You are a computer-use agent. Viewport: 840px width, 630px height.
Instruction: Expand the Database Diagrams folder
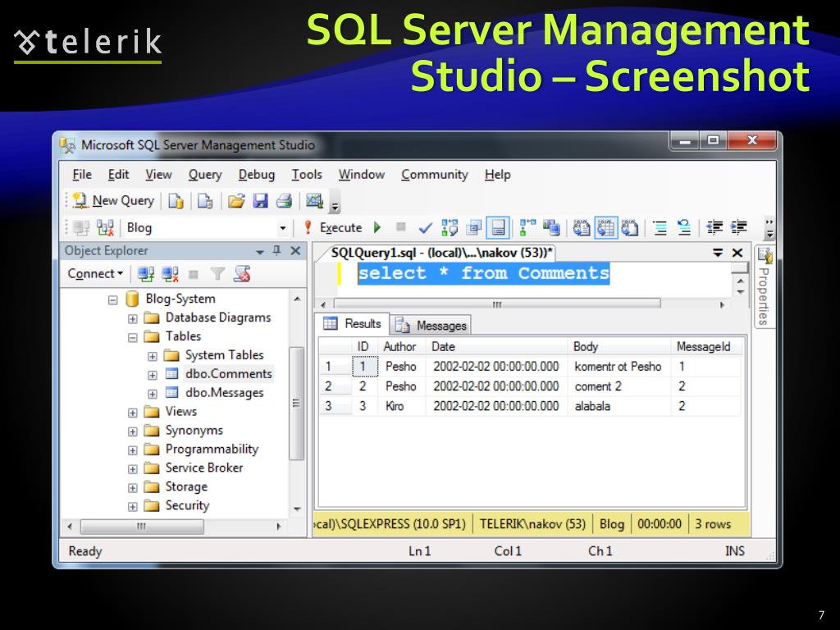(132, 319)
